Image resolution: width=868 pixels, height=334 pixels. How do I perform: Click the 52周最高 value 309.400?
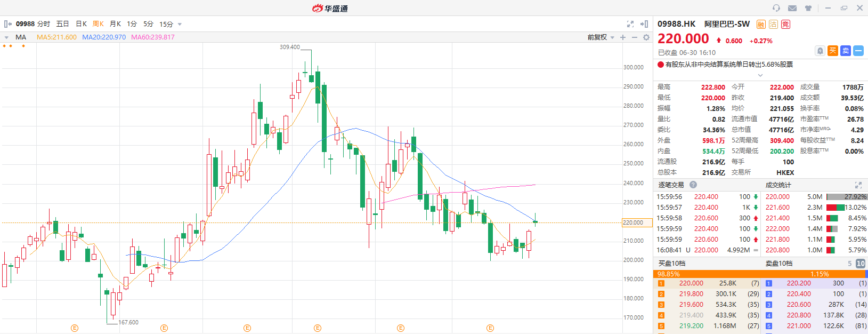click(782, 140)
